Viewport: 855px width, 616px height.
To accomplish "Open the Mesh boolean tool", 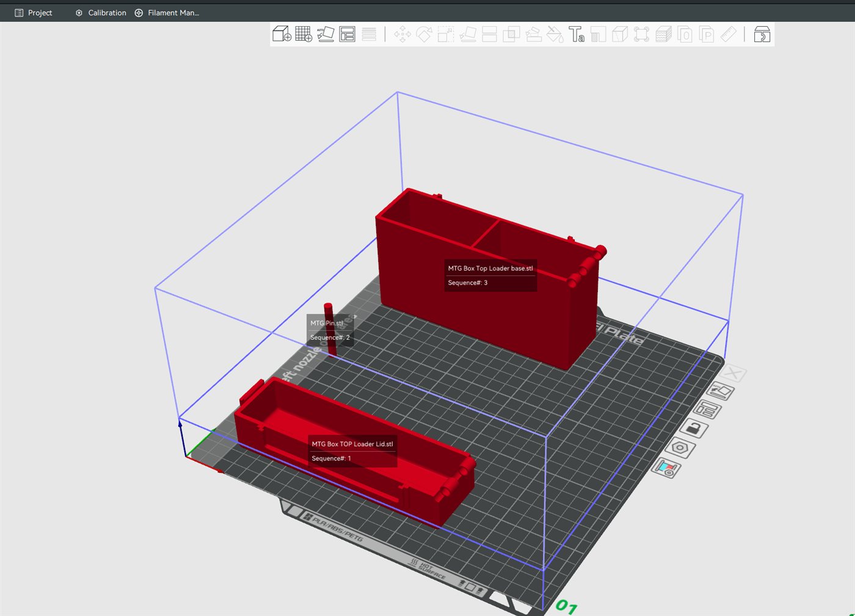I will coord(511,34).
